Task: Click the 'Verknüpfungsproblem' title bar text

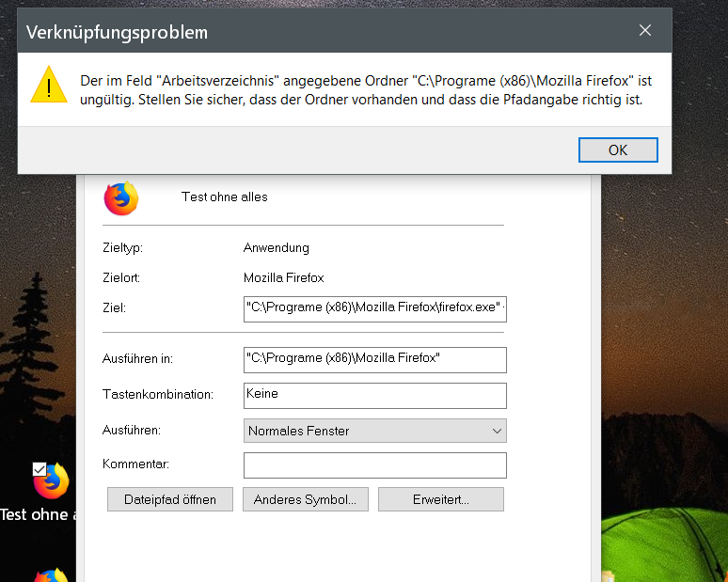Action: click(117, 33)
